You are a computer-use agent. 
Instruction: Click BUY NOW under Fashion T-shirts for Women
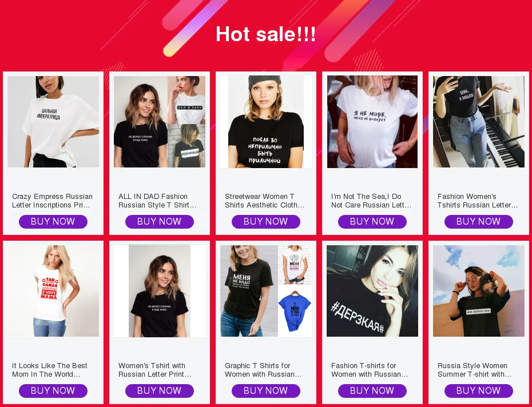372,391
